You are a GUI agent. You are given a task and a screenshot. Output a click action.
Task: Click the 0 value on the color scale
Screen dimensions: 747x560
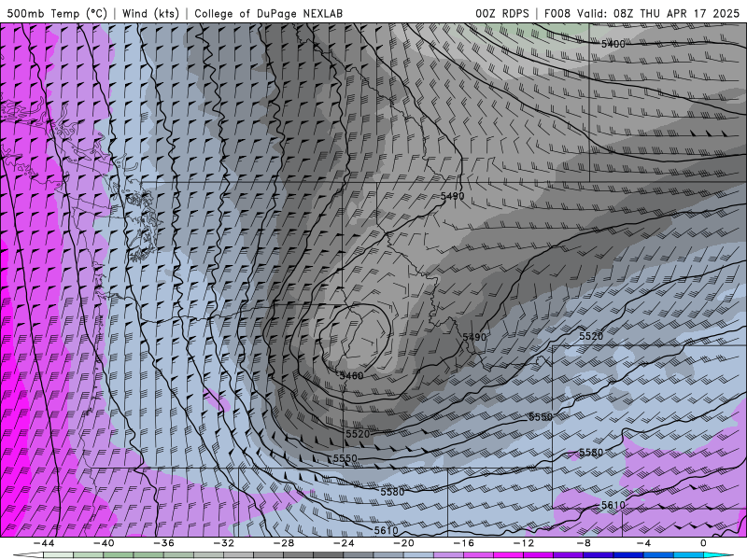click(x=703, y=543)
